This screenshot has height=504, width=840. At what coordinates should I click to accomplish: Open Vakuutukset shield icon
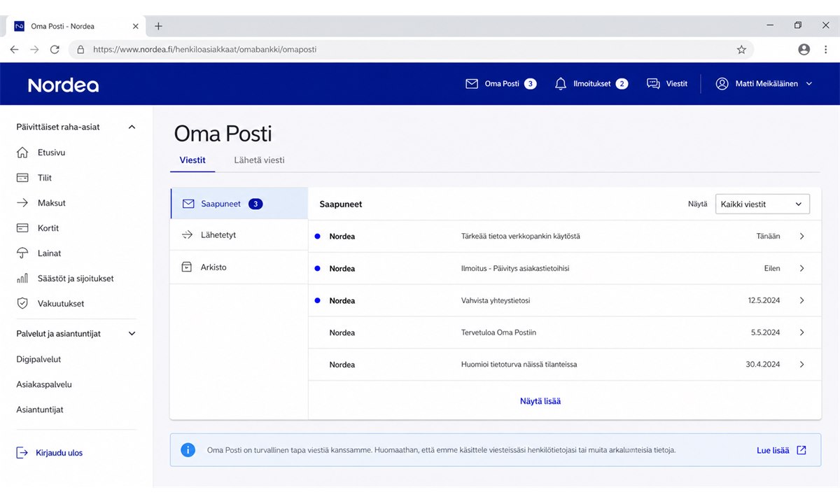tap(22, 304)
